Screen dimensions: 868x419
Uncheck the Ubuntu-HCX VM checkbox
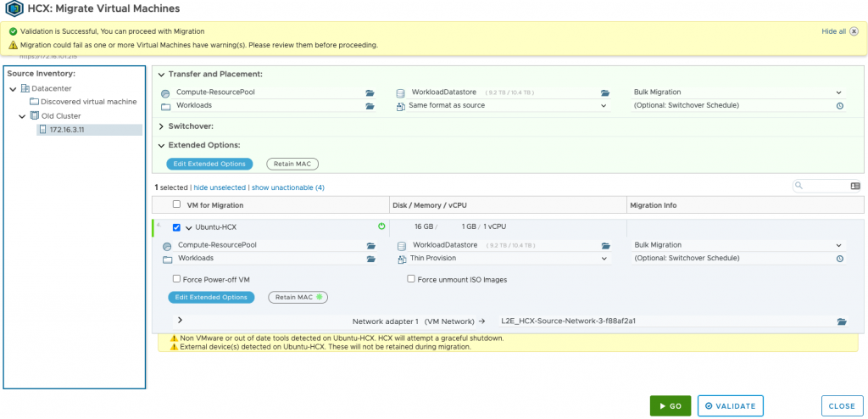click(176, 227)
